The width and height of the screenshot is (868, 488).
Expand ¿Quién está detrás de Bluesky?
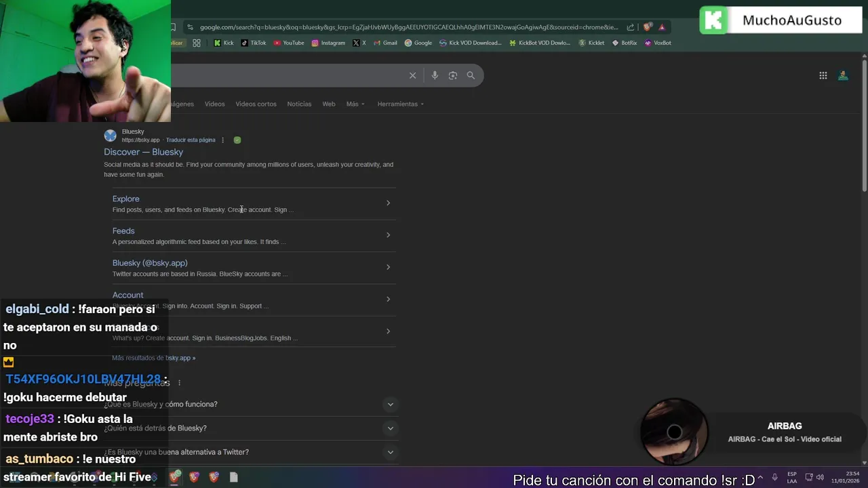click(x=390, y=428)
